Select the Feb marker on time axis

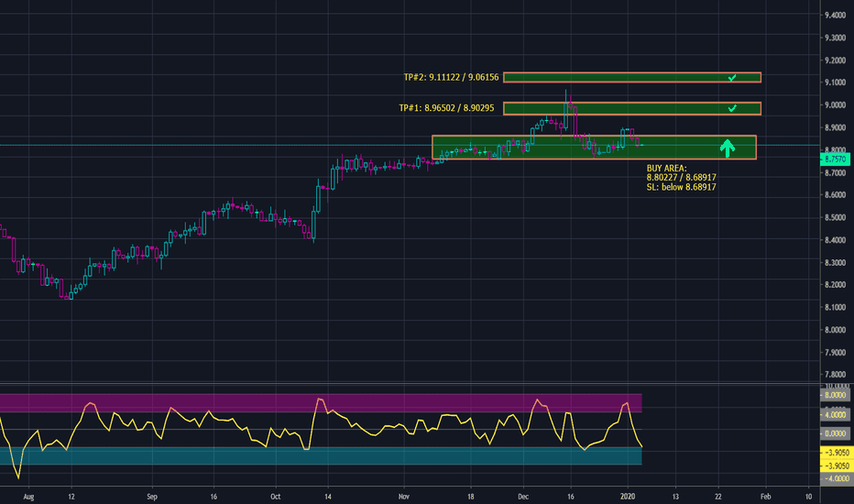tap(764, 496)
